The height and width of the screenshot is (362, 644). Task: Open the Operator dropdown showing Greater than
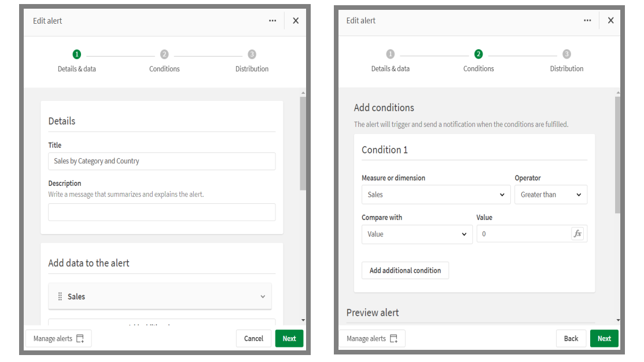tap(551, 195)
